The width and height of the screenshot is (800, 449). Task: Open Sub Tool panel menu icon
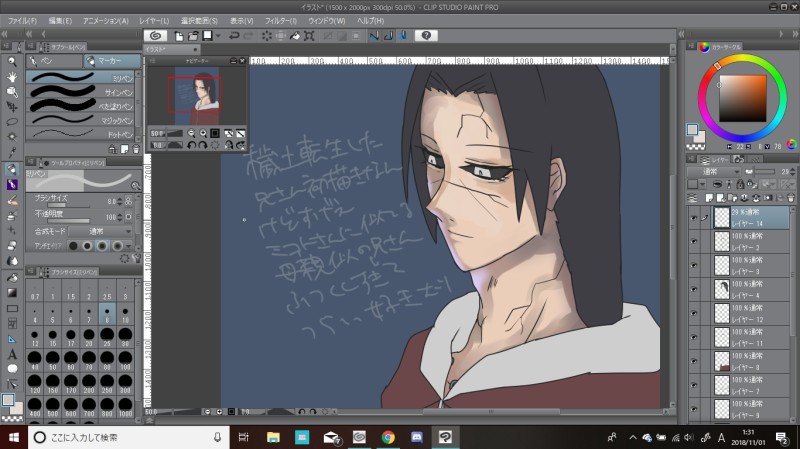pos(31,46)
